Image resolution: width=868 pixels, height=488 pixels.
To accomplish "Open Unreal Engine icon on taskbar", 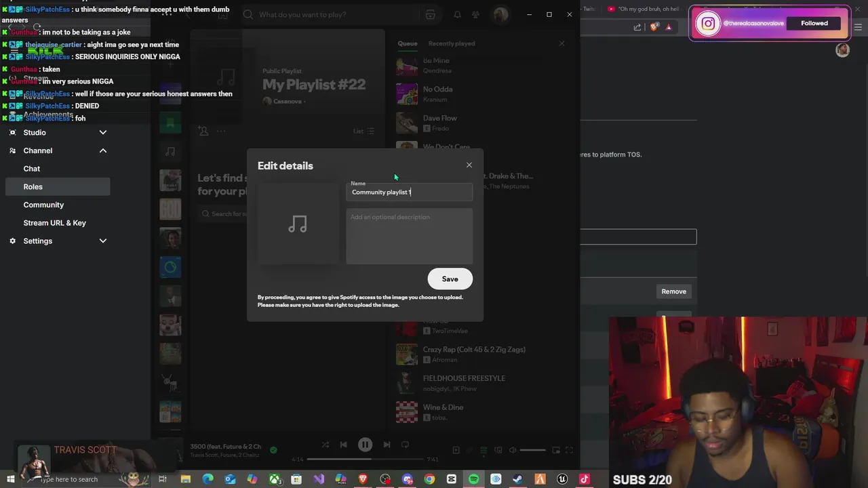I will [562, 479].
